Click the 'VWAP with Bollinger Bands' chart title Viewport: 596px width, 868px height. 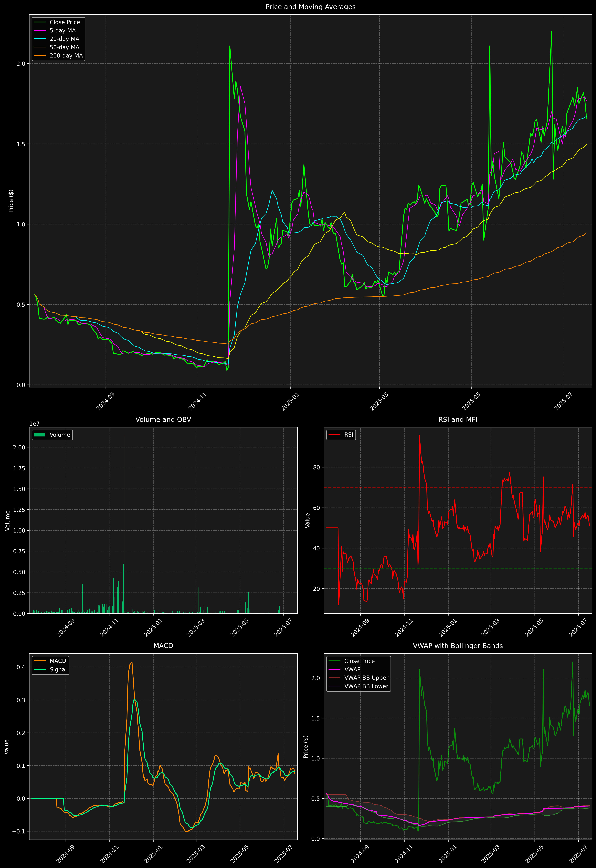click(x=458, y=646)
